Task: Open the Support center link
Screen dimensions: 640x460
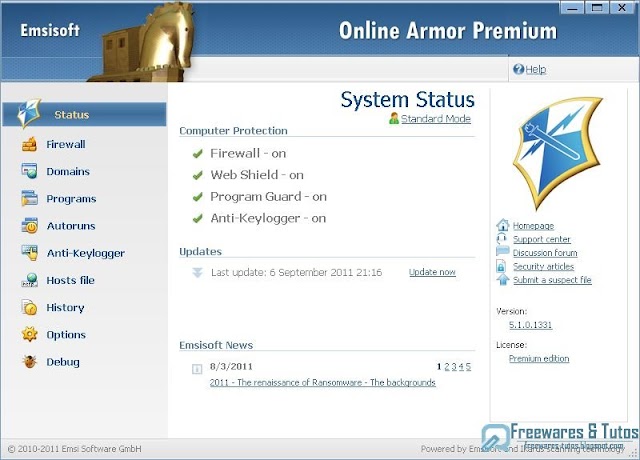Action: point(542,239)
